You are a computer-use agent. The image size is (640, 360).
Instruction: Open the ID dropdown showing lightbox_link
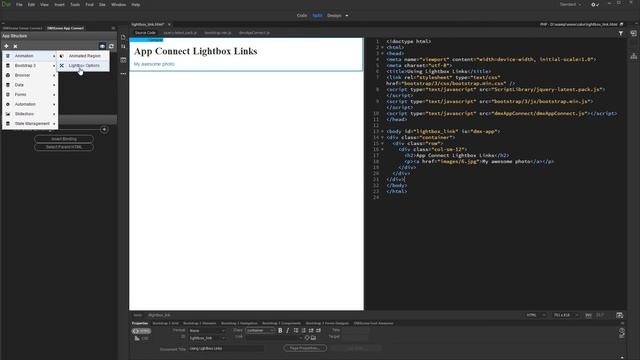click(x=207, y=338)
